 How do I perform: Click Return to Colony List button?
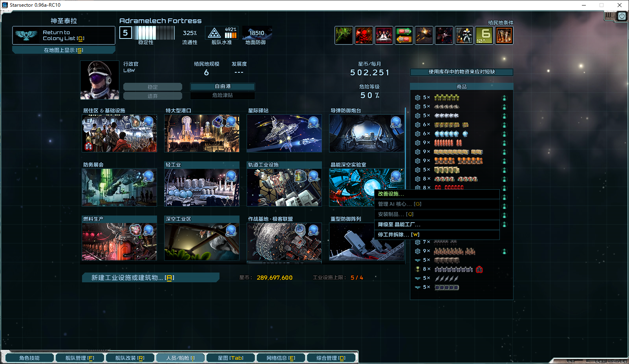64,35
